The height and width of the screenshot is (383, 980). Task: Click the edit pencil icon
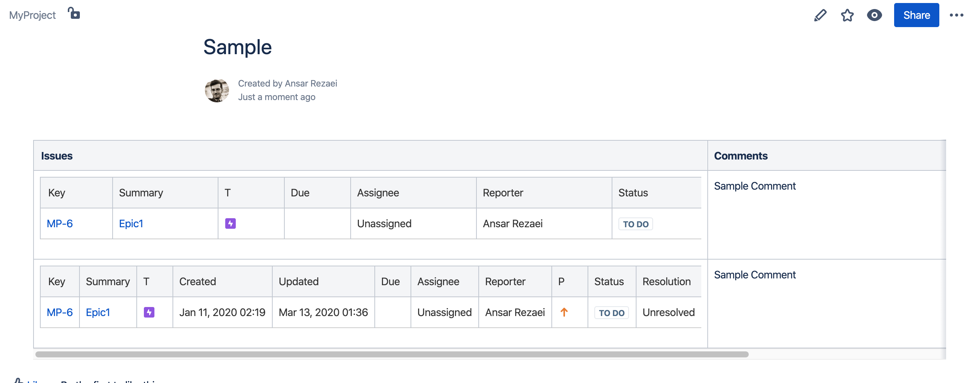pyautogui.click(x=820, y=15)
